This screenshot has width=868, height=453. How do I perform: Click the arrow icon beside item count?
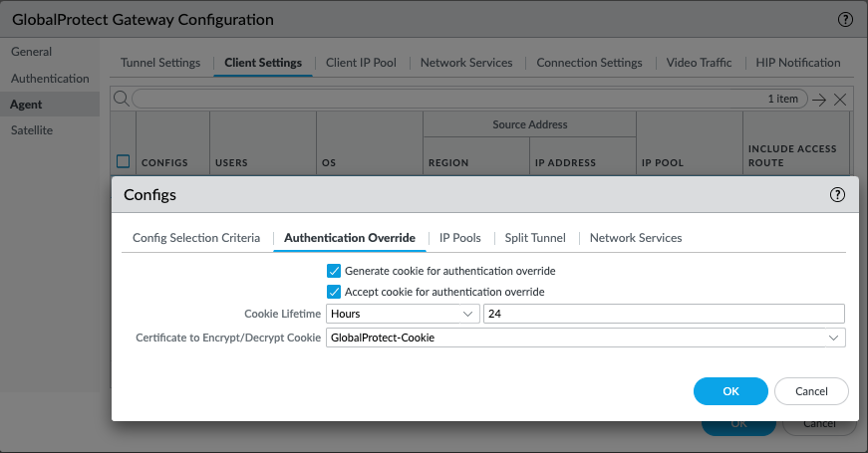[x=819, y=100]
